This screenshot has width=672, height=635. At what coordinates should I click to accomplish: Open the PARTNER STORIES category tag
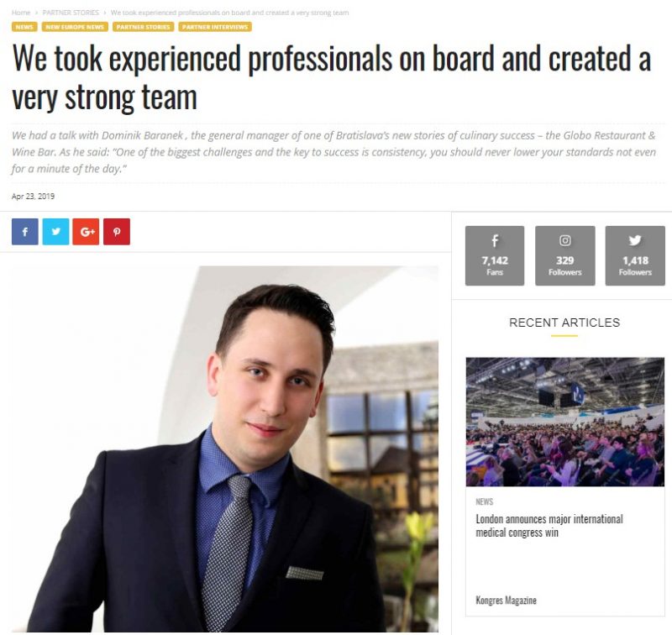click(143, 27)
